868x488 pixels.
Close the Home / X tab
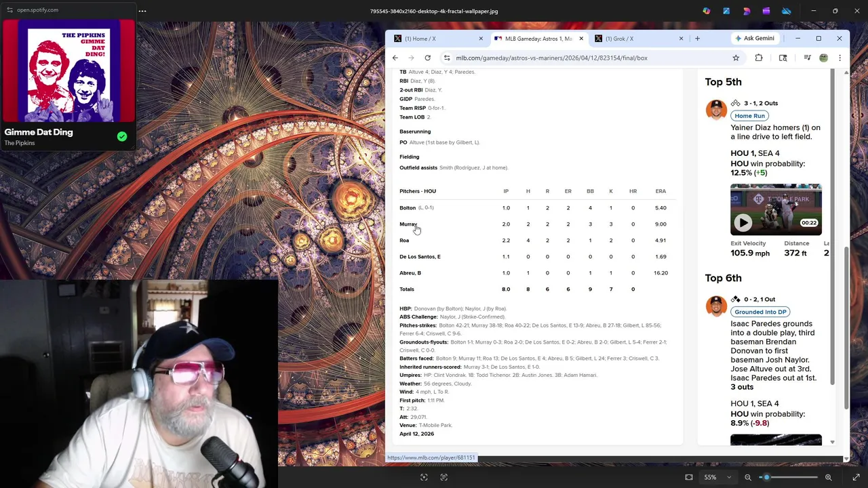point(481,39)
